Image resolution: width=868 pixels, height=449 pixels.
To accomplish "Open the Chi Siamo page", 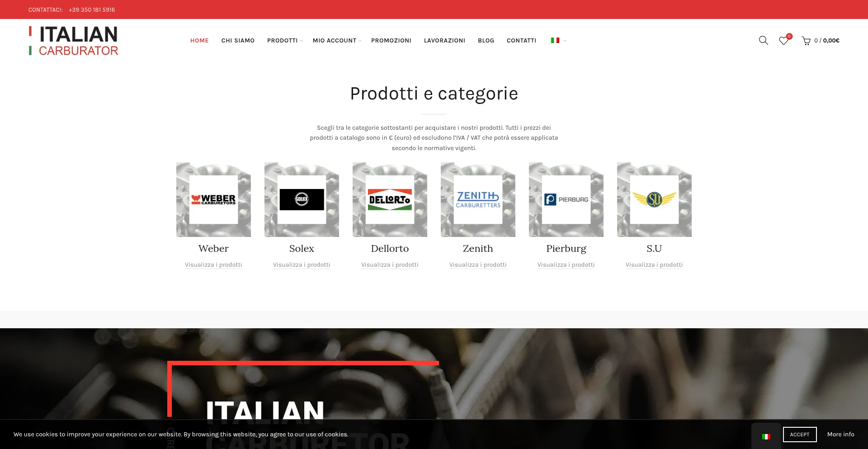I will pos(238,40).
